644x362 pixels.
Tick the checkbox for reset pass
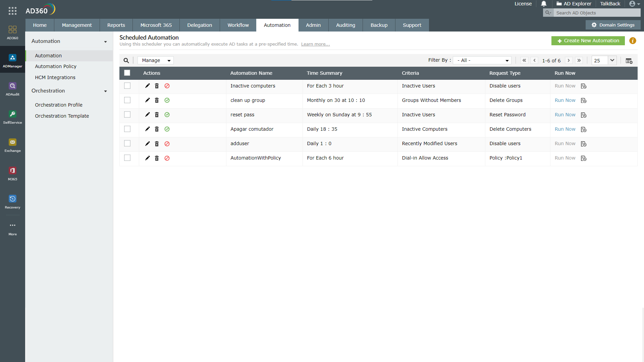[x=127, y=115]
